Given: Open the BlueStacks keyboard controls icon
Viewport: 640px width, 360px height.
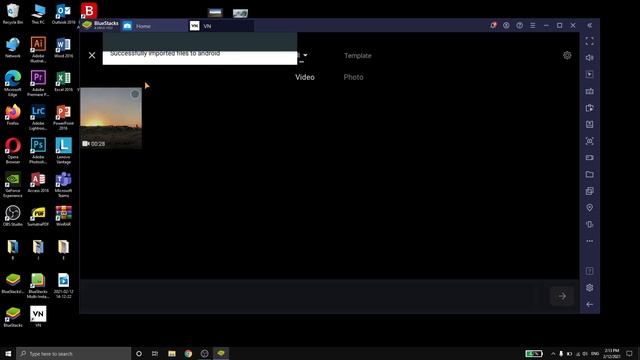Looking at the screenshot, I should pos(589,91).
